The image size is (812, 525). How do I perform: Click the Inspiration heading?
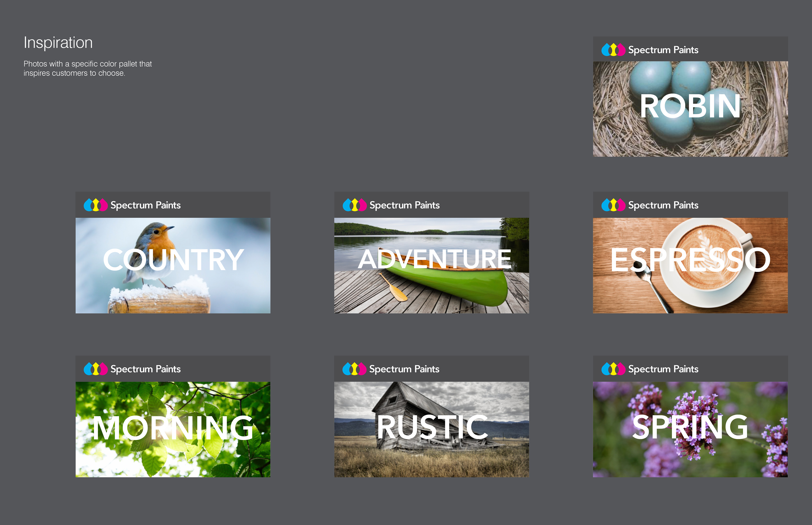click(x=58, y=43)
